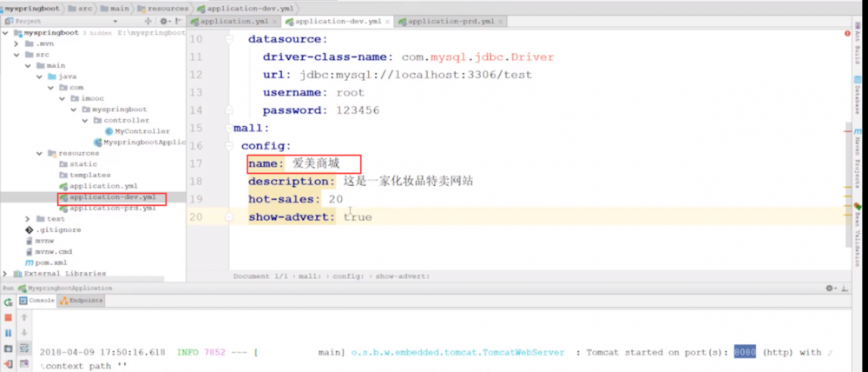
Task: Select .gitignore file in tree
Action: pyautogui.click(x=53, y=229)
